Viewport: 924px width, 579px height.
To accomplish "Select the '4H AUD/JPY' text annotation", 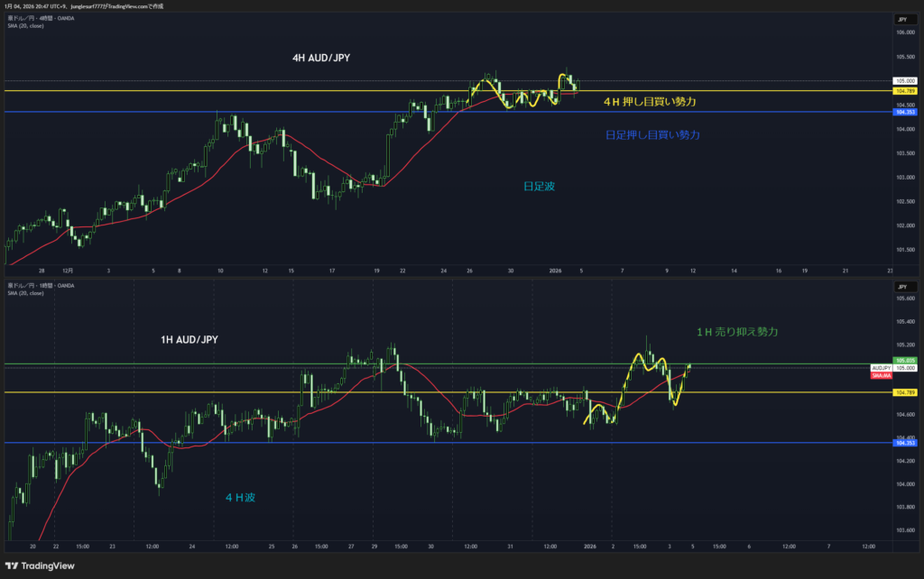I will tap(320, 58).
